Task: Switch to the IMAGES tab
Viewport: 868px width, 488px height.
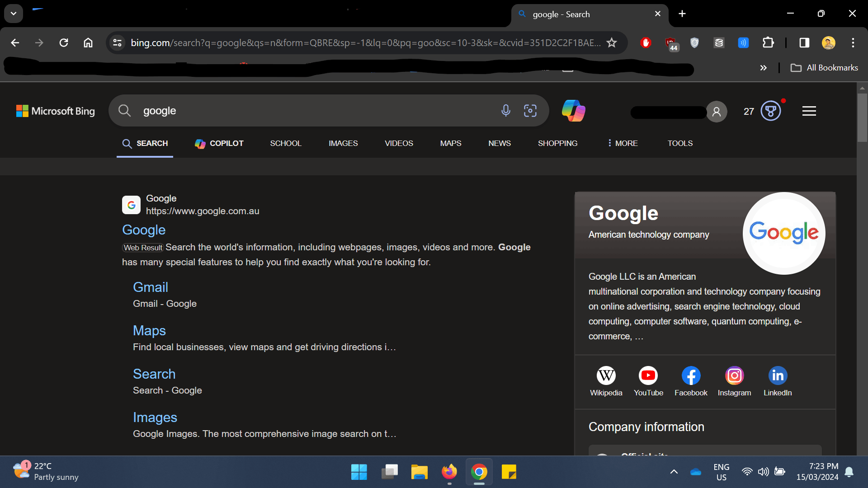Action: click(x=343, y=143)
